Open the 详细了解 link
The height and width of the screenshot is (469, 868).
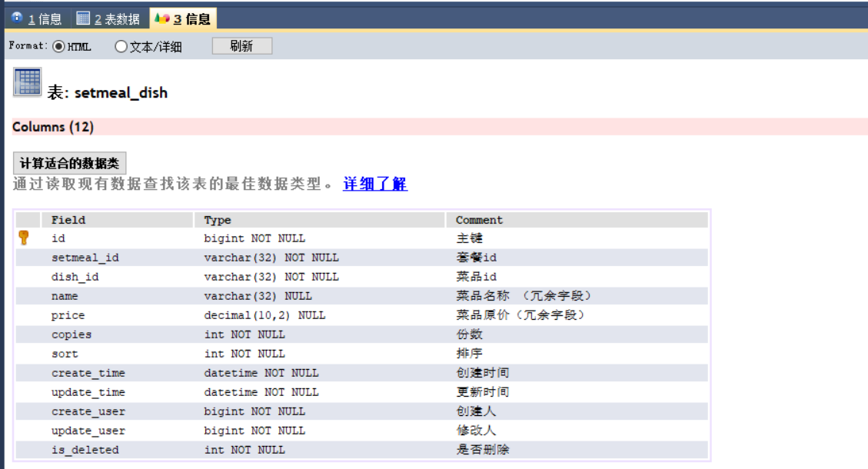point(375,184)
